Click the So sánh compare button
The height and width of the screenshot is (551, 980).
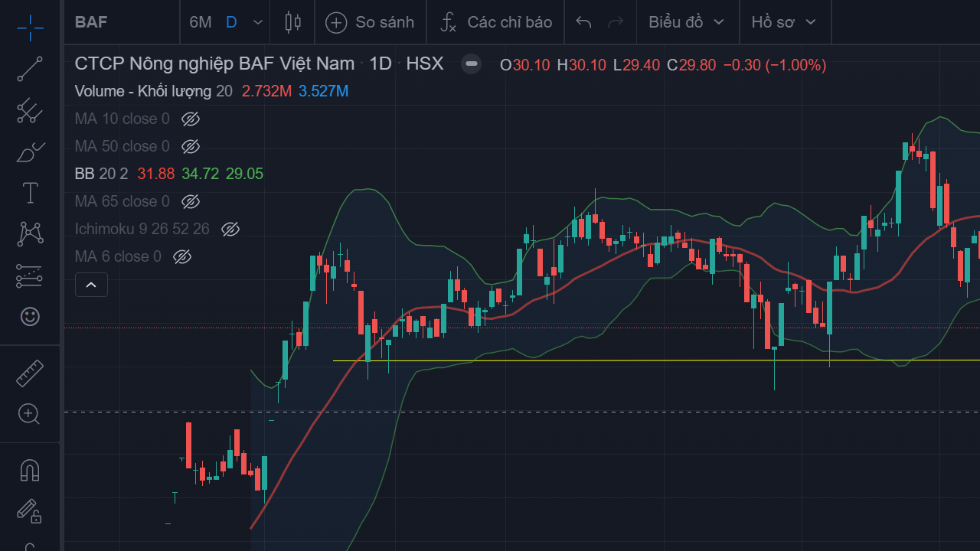370,22
